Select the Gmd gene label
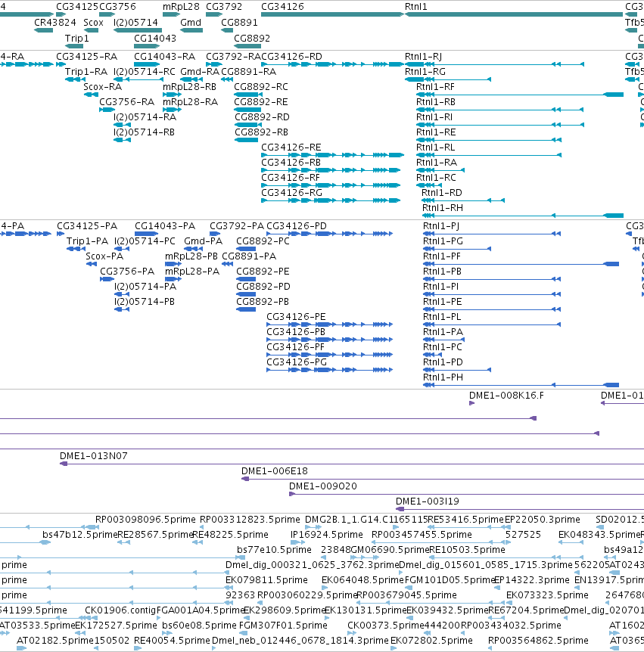Image resolution: width=644 pixels, height=652 pixels. pos(191,23)
